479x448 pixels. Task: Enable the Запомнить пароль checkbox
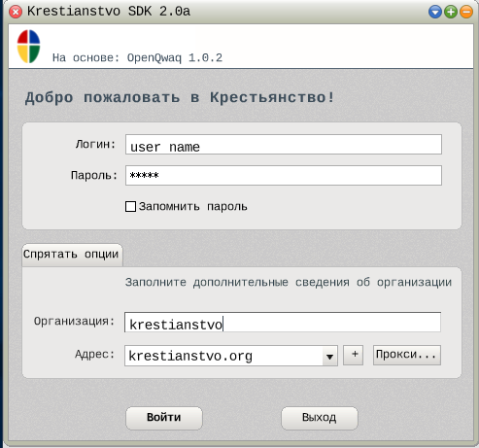(x=130, y=206)
